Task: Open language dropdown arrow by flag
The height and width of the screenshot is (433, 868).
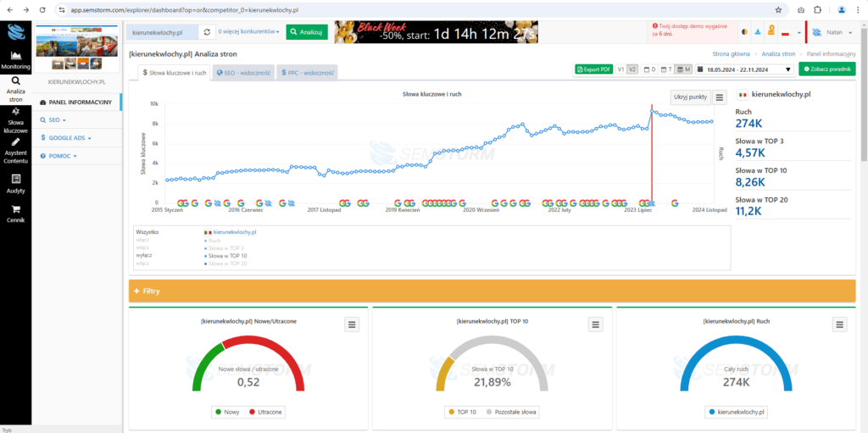Action: pos(798,33)
